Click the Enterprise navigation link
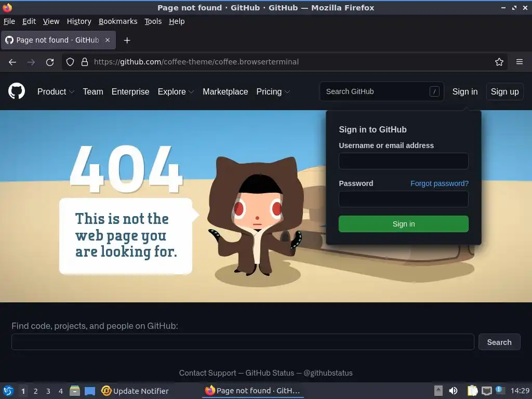 click(x=130, y=91)
